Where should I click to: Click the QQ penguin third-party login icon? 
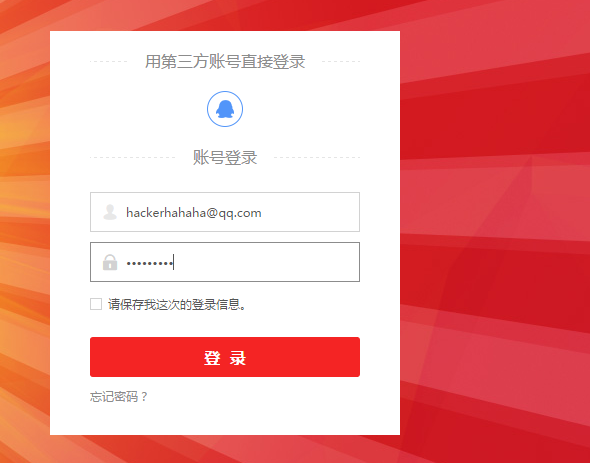[x=225, y=109]
